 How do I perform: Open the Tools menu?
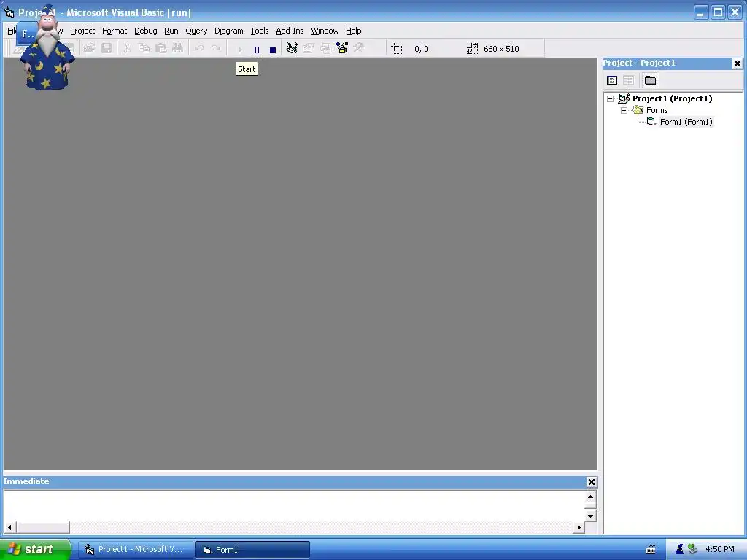pos(260,31)
